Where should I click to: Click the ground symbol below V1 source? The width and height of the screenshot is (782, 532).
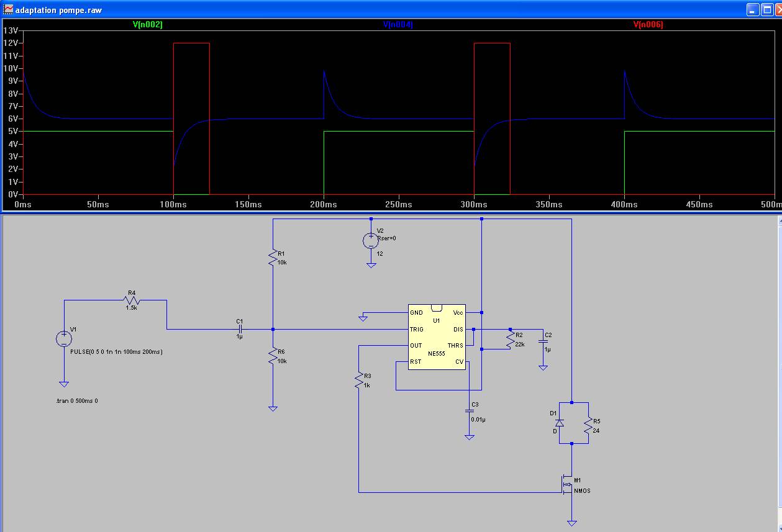(64, 385)
